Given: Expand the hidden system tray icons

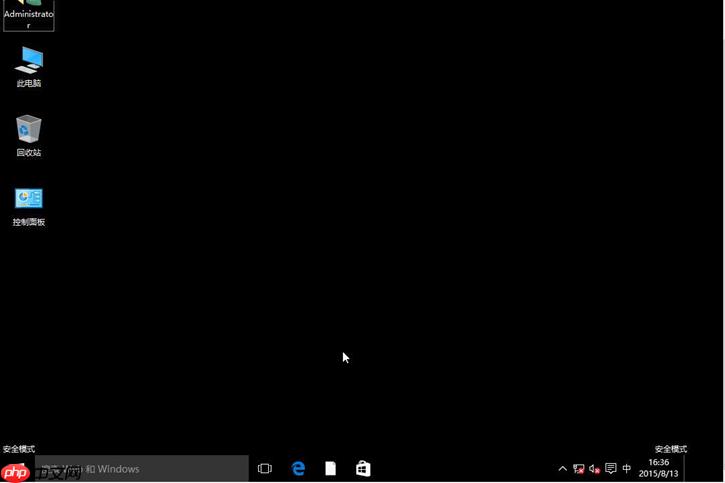Looking at the screenshot, I should click(x=562, y=468).
